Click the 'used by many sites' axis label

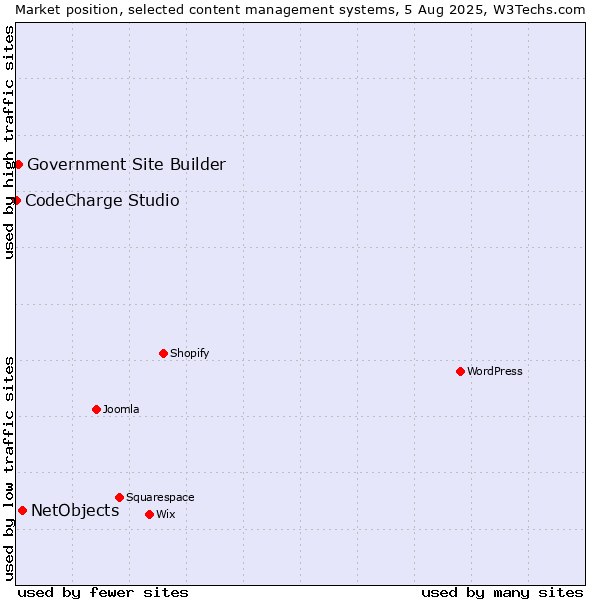pos(502,593)
